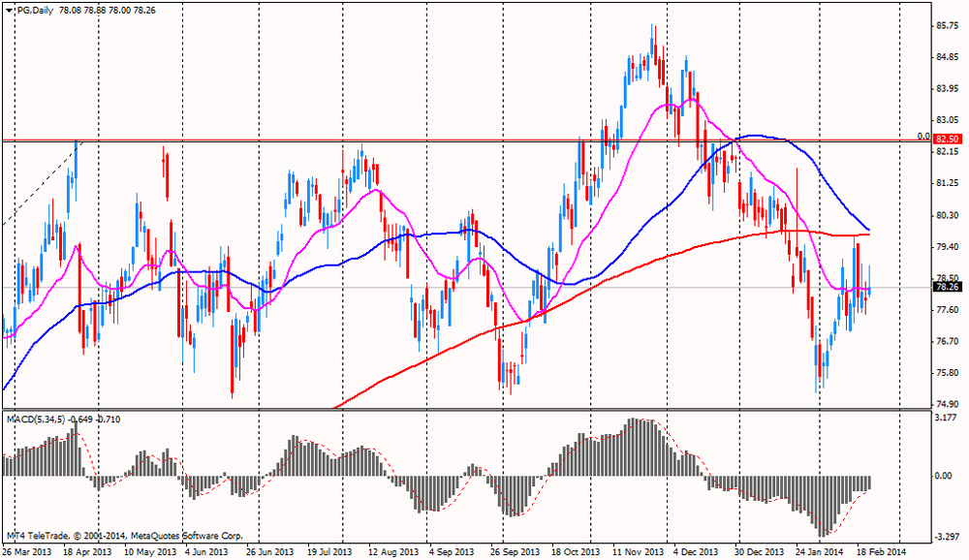The height and width of the screenshot is (560, 969).
Task: Click the small triangle before PG,Daily title
Action: click(10, 11)
